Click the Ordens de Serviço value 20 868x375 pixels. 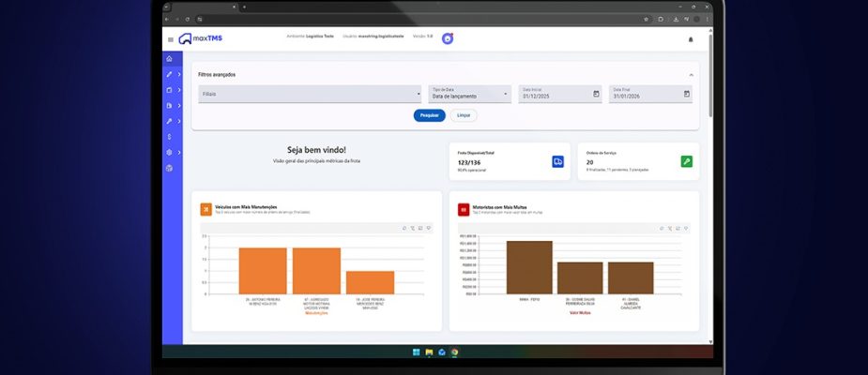click(589, 162)
